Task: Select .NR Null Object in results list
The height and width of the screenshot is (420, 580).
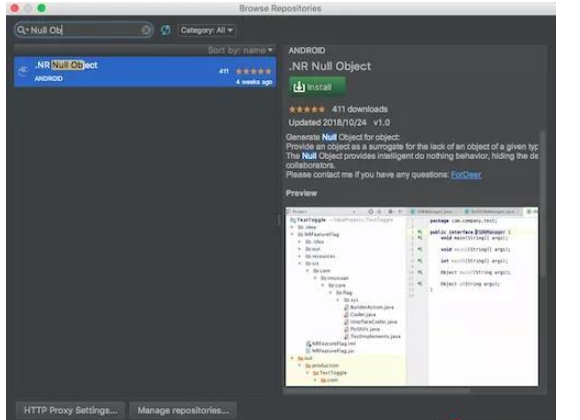Action: [145, 72]
